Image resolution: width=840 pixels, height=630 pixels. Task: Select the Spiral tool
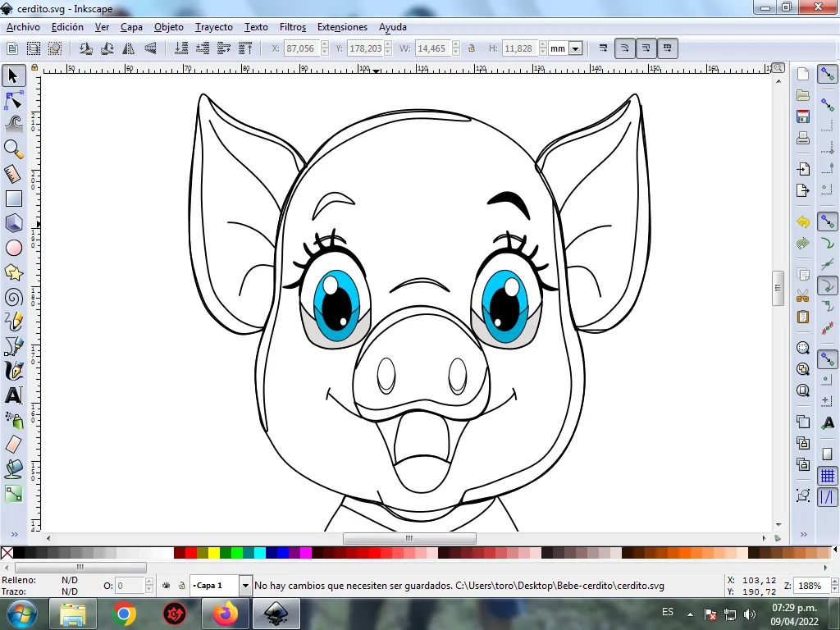click(x=13, y=297)
